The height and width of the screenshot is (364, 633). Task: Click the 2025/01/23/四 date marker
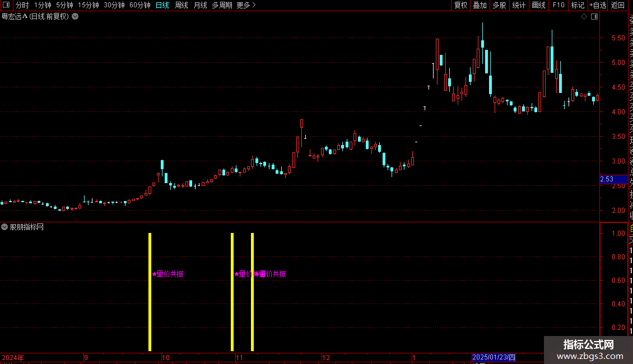click(494, 357)
